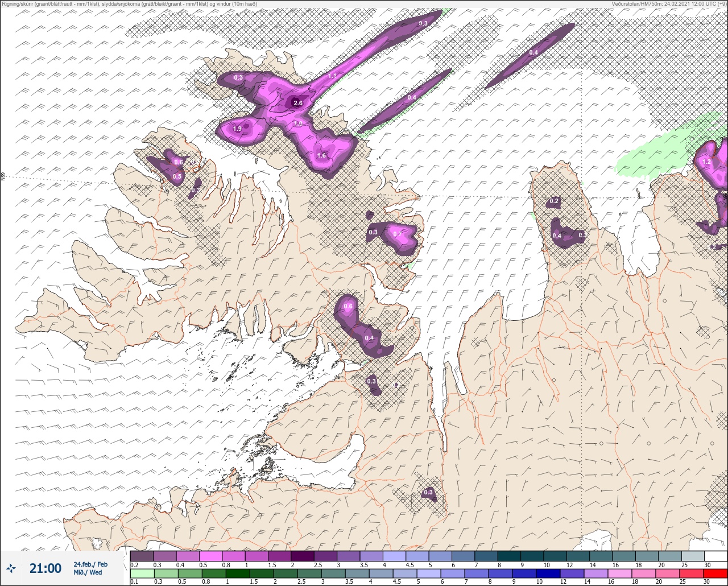Image resolution: width=728 pixels, height=586 pixels.
Task: Pick the pale green 0.1 legend swatch
Action: (142, 573)
